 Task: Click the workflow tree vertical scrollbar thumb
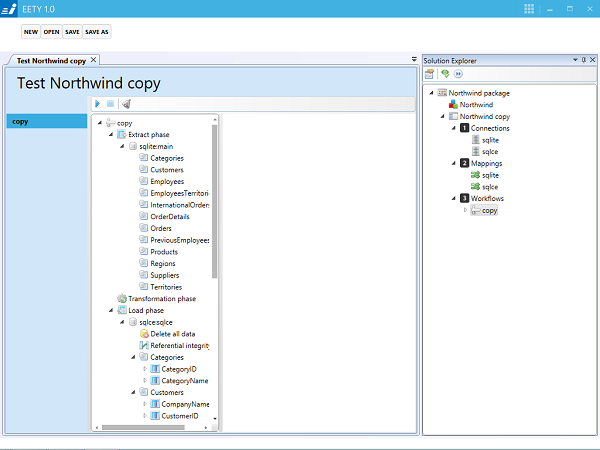tap(214, 201)
